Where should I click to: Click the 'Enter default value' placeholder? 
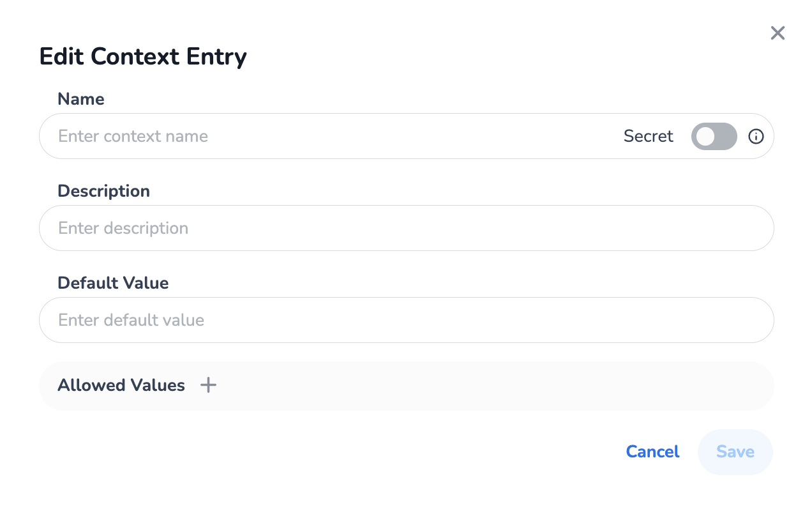pos(131,320)
